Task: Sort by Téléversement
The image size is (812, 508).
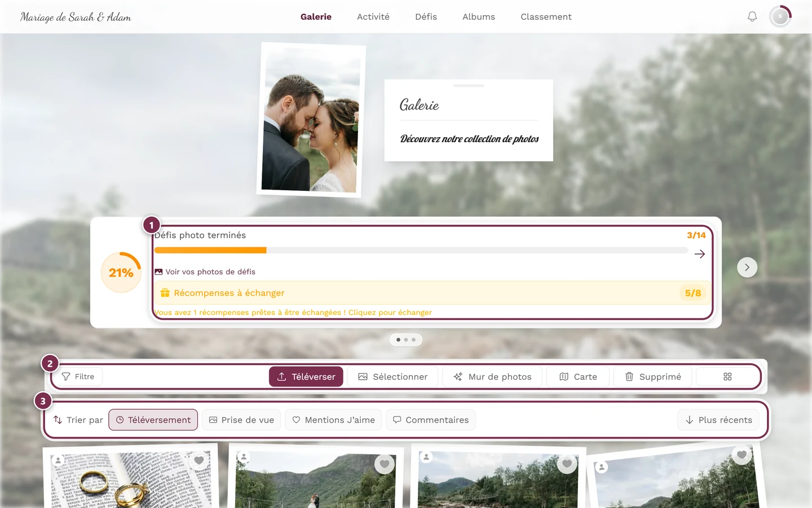Action: pos(153,420)
